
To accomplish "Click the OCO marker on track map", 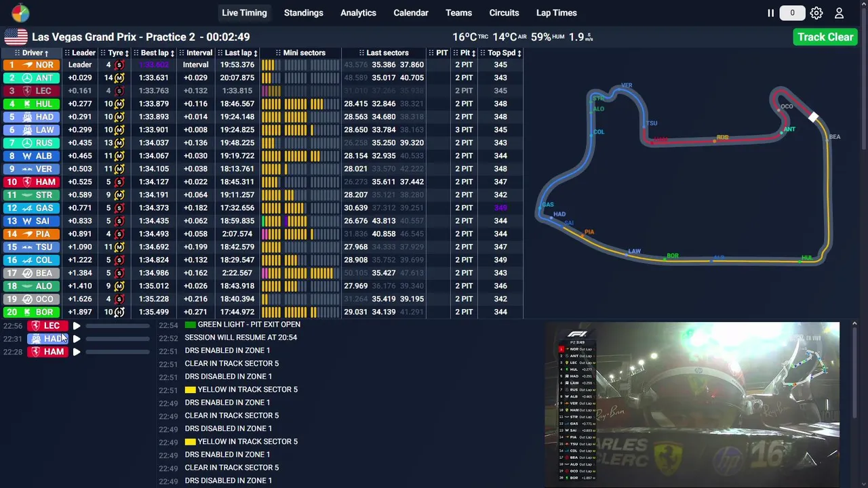I will [787, 106].
